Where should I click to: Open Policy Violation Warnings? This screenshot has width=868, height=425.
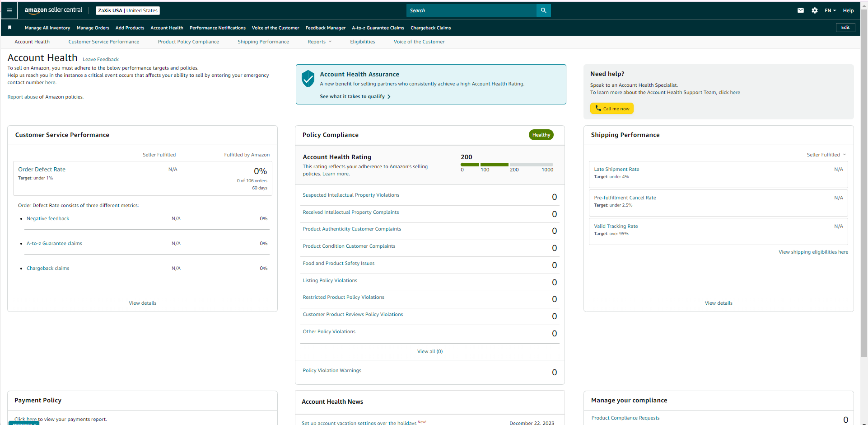coord(332,370)
